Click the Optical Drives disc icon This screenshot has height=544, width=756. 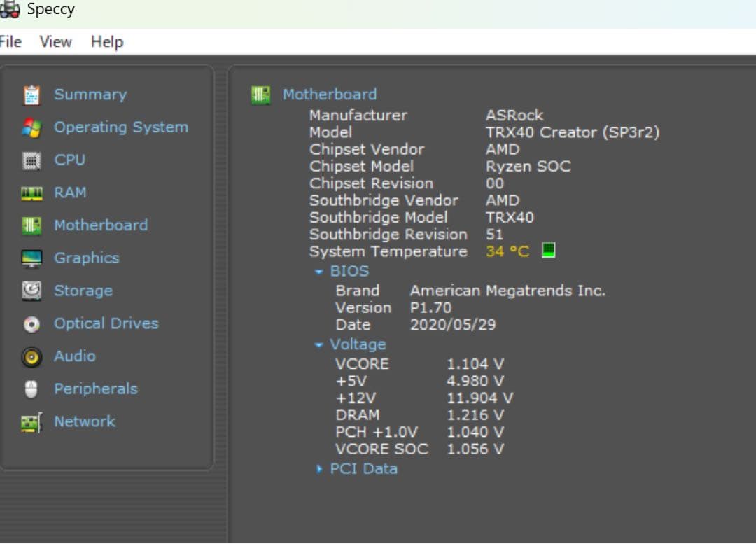(x=31, y=324)
